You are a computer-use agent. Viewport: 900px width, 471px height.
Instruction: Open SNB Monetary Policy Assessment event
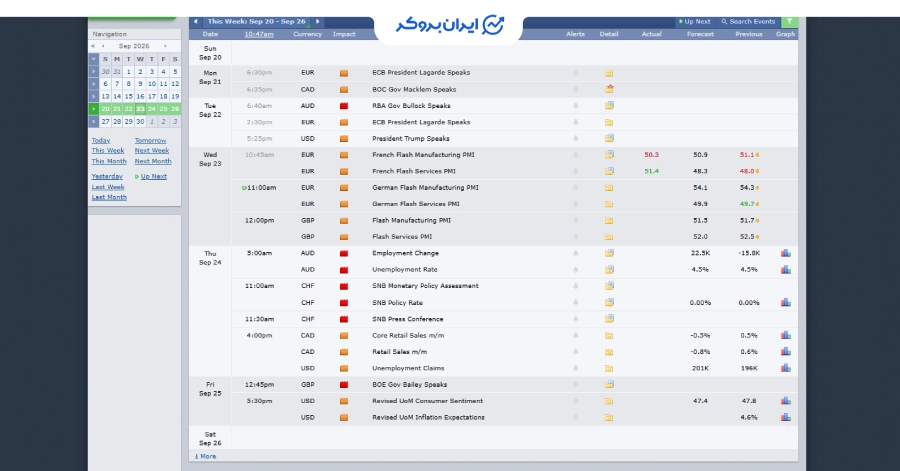tap(425, 286)
